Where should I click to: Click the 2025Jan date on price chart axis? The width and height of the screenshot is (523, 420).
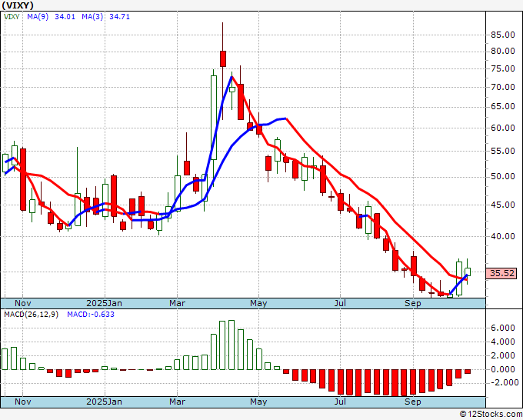tap(104, 303)
